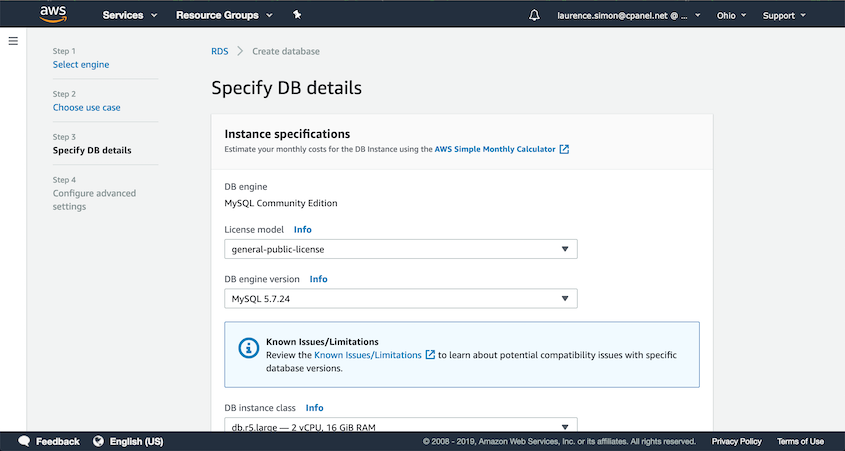Open the MySQL 5.7.24 version dropdown
The width and height of the screenshot is (845, 451).
(x=401, y=299)
